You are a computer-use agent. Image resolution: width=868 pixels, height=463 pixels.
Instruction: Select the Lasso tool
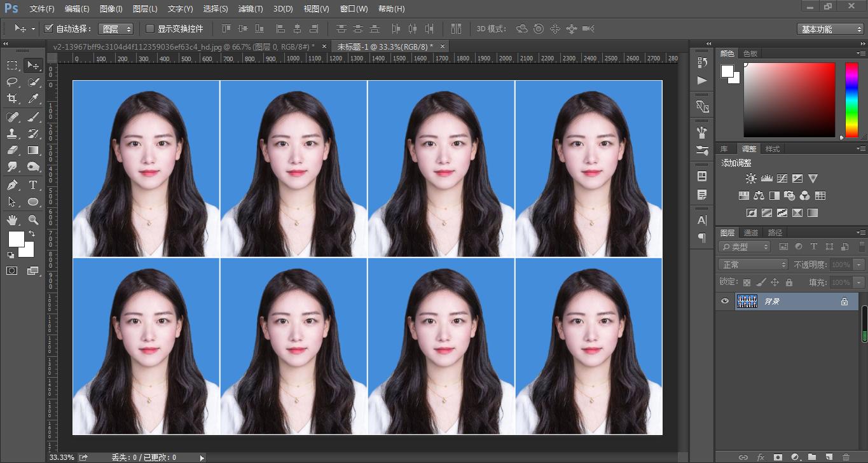pyautogui.click(x=12, y=82)
